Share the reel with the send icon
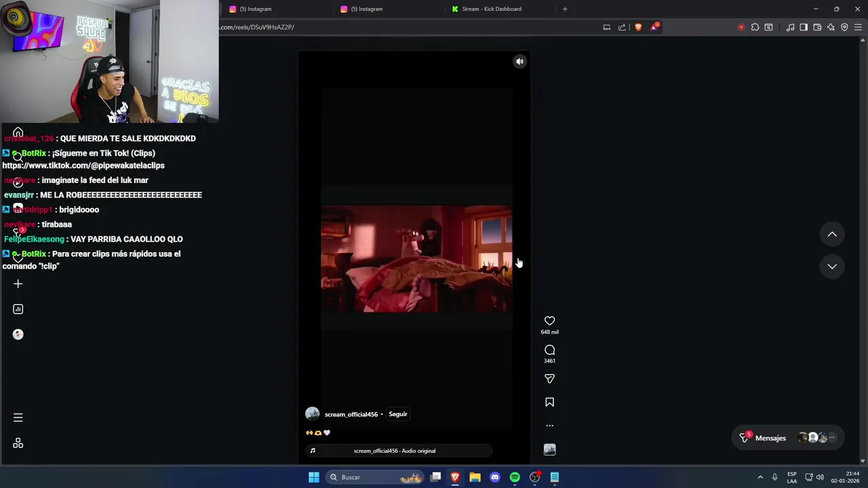This screenshot has height=488, width=868. (x=549, y=379)
